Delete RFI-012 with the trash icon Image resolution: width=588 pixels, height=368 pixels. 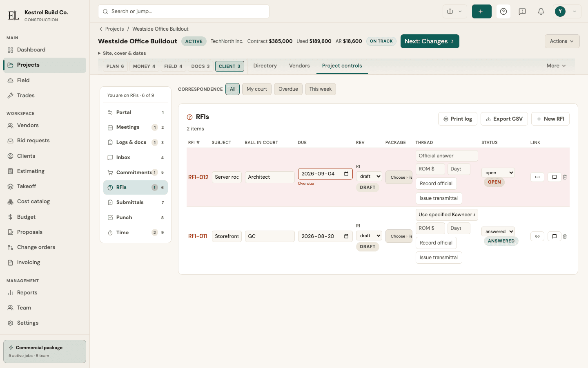point(565,177)
